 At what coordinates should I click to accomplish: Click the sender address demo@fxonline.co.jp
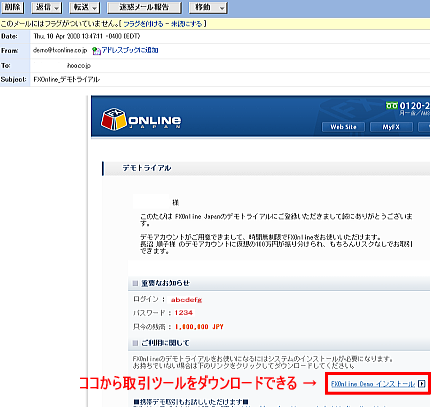60,50
